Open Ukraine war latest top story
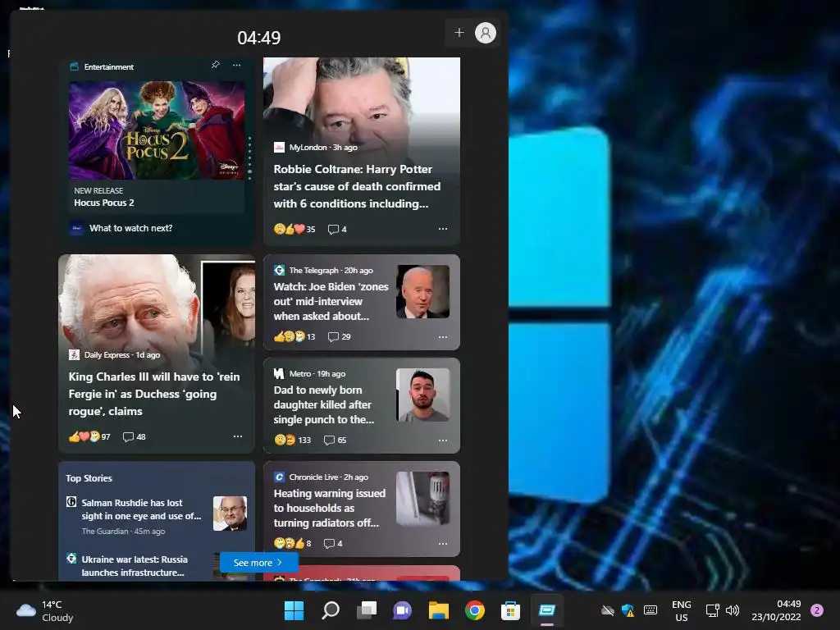Screen dimensions: 840x630 pos(135,566)
